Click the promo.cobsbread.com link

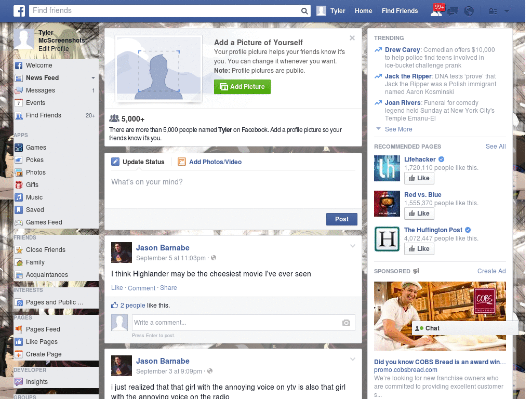[x=405, y=370]
